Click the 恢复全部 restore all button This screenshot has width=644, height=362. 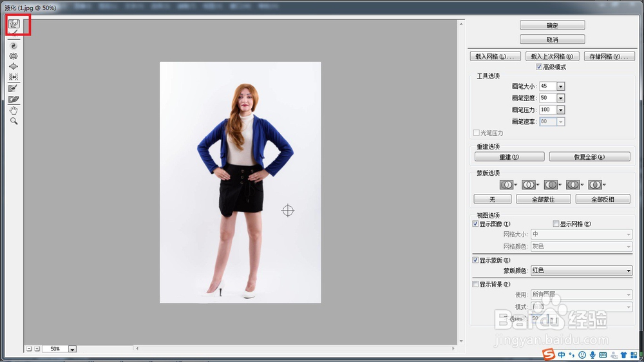[590, 157]
